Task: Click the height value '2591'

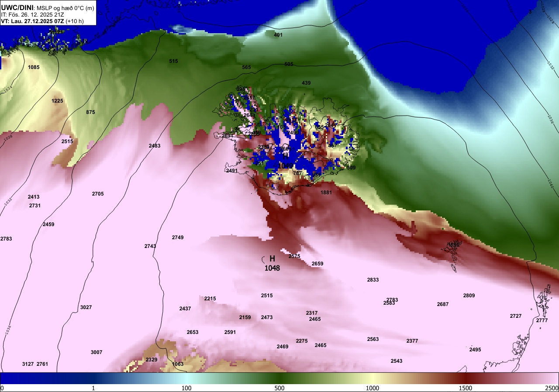Action: tap(230, 332)
